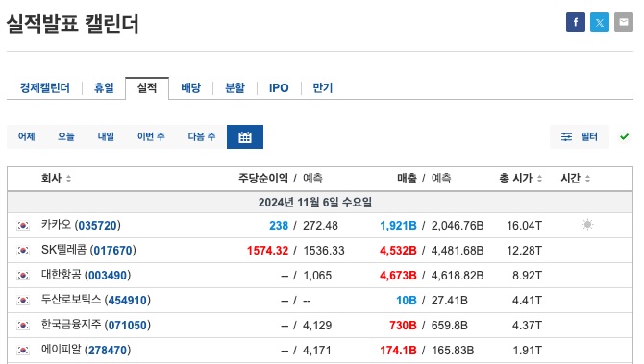
Task: Open 두산로보틱스 stock link 454910
Action: (x=127, y=301)
